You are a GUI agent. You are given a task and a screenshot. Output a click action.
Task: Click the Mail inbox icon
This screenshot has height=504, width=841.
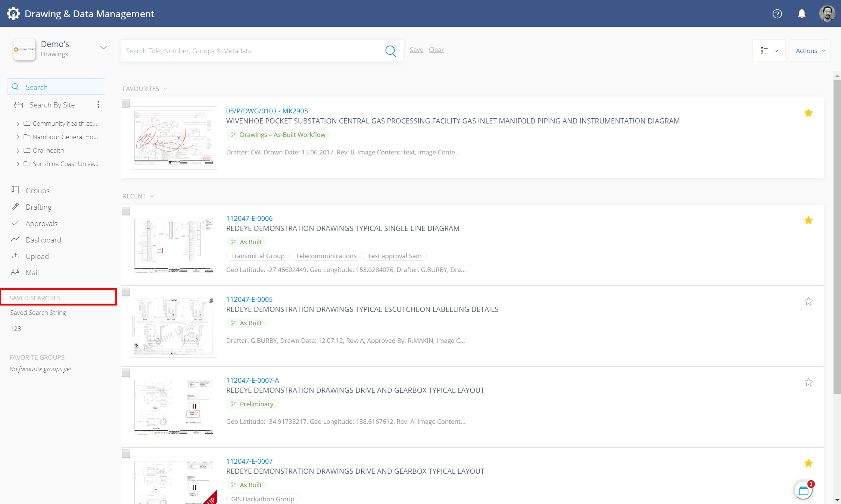click(x=15, y=272)
